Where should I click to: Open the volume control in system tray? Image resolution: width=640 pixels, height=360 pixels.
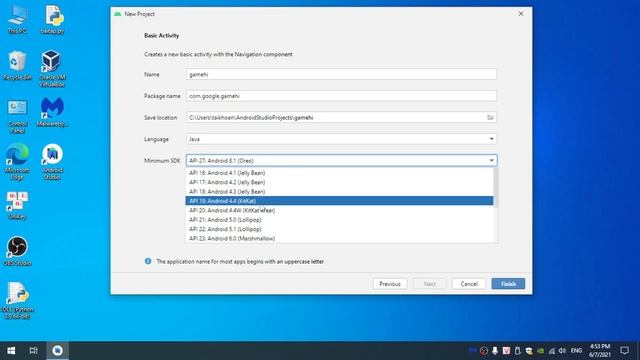[x=562, y=351]
